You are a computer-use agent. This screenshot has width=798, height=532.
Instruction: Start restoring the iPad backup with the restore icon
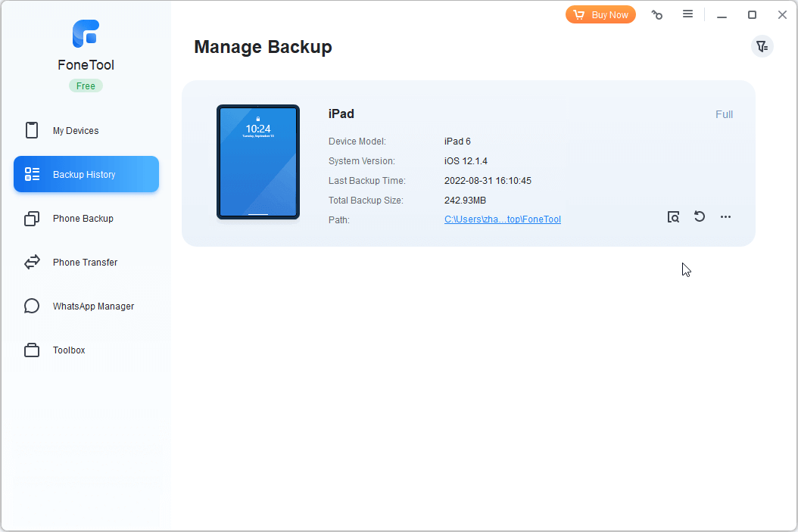(x=699, y=216)
